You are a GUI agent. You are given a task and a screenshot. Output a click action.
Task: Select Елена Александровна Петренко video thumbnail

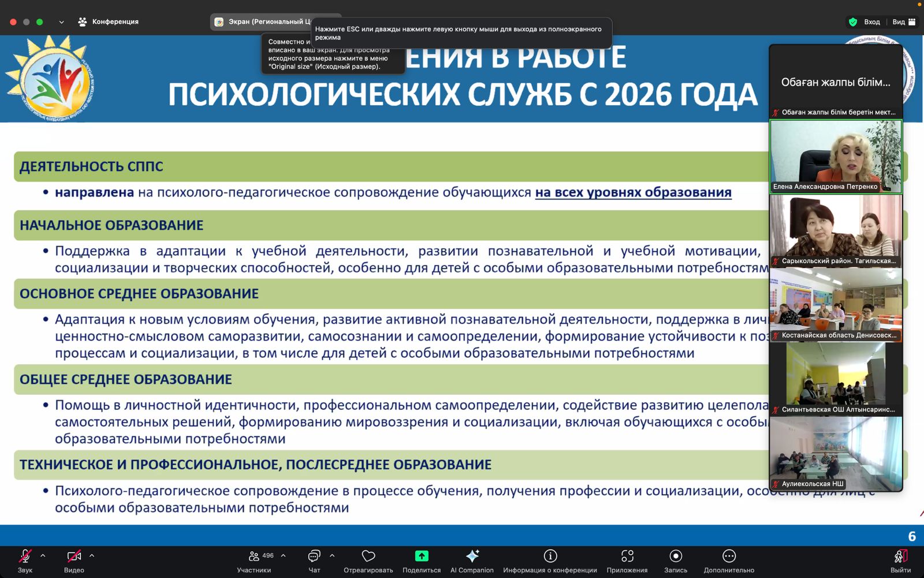tap(836, 156)
